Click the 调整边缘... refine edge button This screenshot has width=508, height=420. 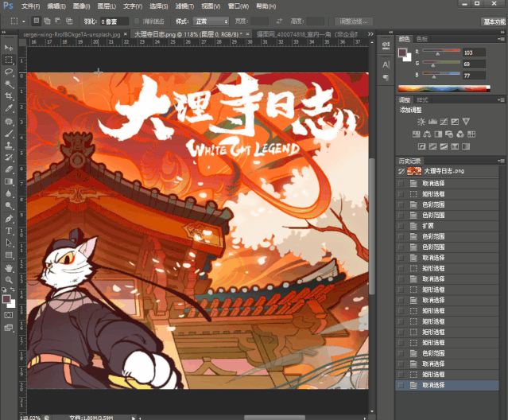pos(354,21)
